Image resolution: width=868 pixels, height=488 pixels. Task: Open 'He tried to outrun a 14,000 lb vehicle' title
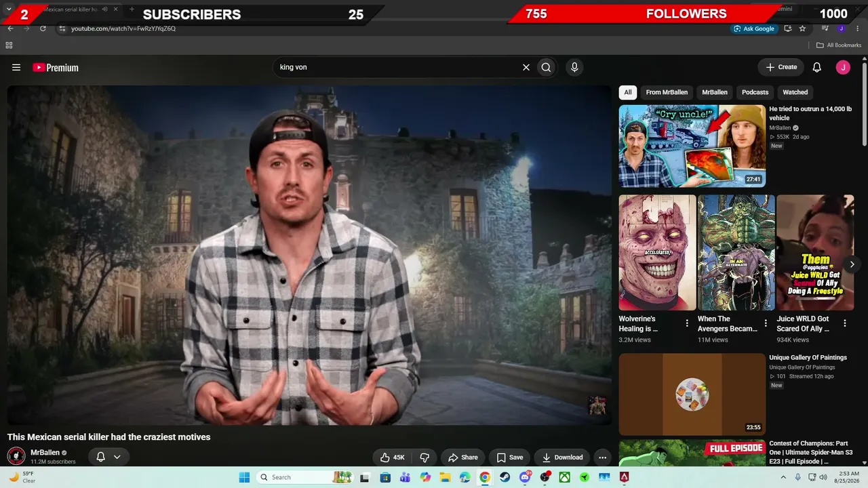pyautogui.click(x=810, y=113)
